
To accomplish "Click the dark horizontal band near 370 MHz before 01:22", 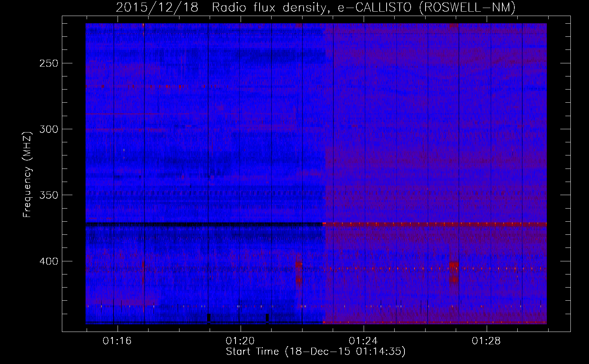I will pyautogui.click(x=204, y=224).
